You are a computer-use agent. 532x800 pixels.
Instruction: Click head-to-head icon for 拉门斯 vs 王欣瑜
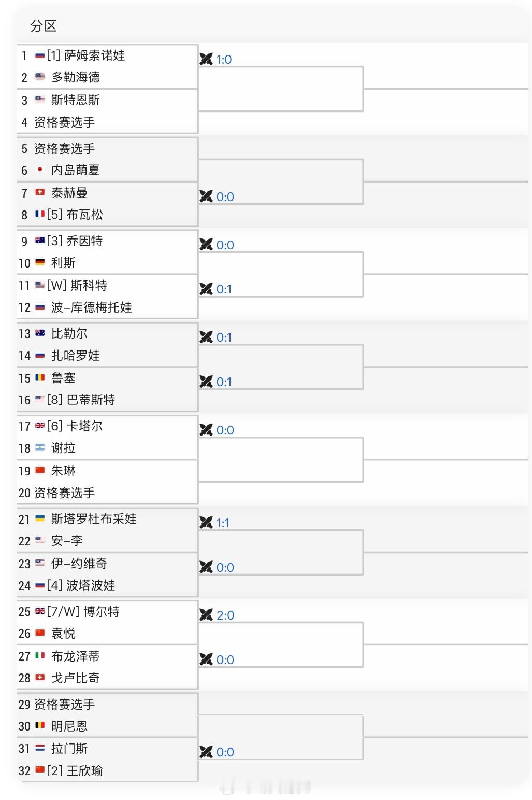coord(206,752)
